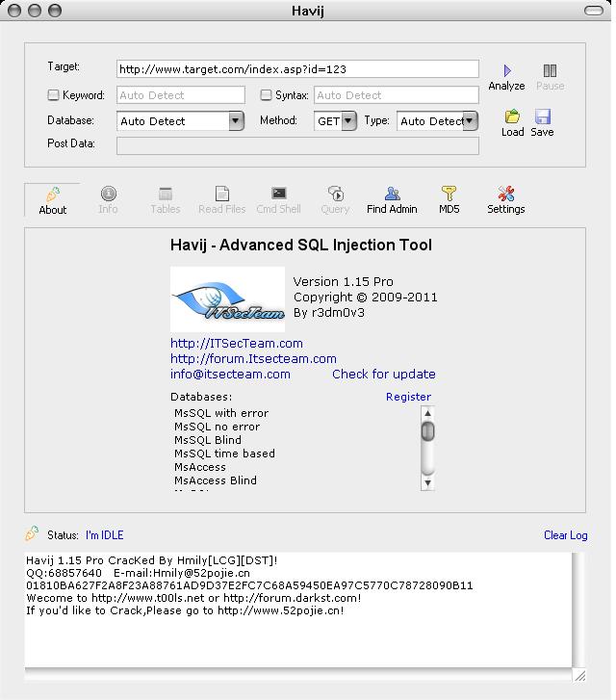The height and width of the screenshot is (700, 616).
Task: Open the Settings tools icon
Action: (x=505, y=194)
